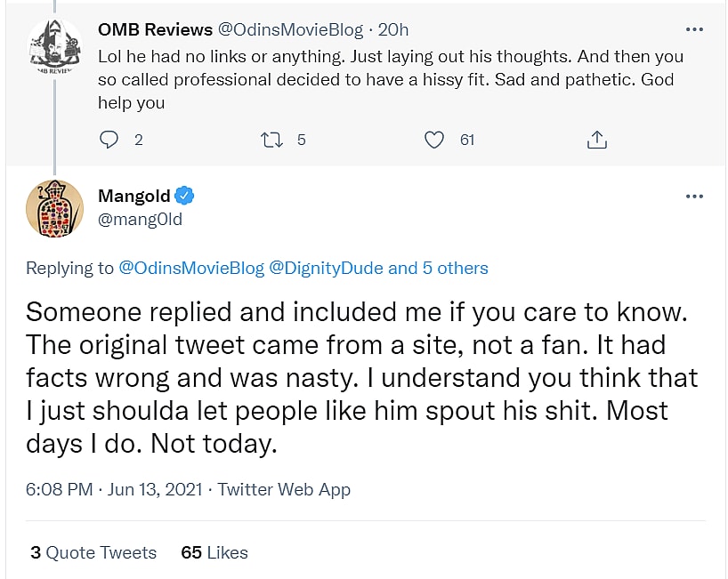Open more options on OMB Reviews tweet
This screenshot has width=728, height=579.
(695, 30)
